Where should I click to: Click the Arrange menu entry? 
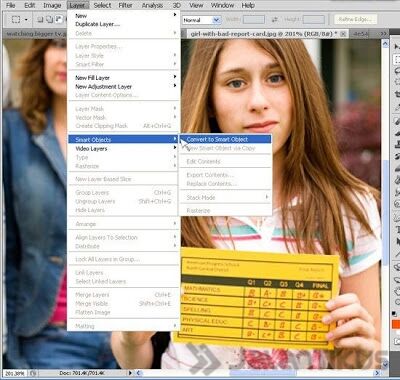point(124,224)
